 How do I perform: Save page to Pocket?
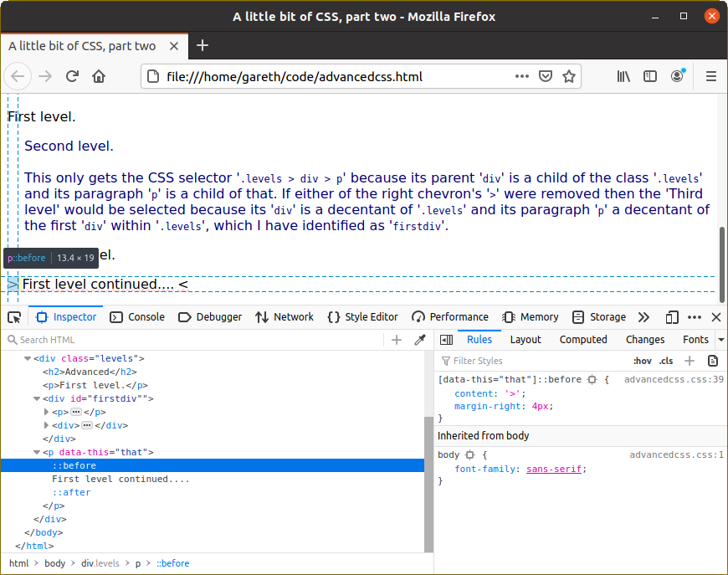click(x=546, y=76)
